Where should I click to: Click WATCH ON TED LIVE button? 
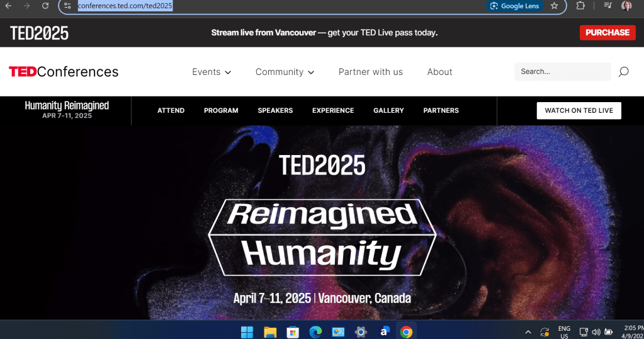pos(579,110)
